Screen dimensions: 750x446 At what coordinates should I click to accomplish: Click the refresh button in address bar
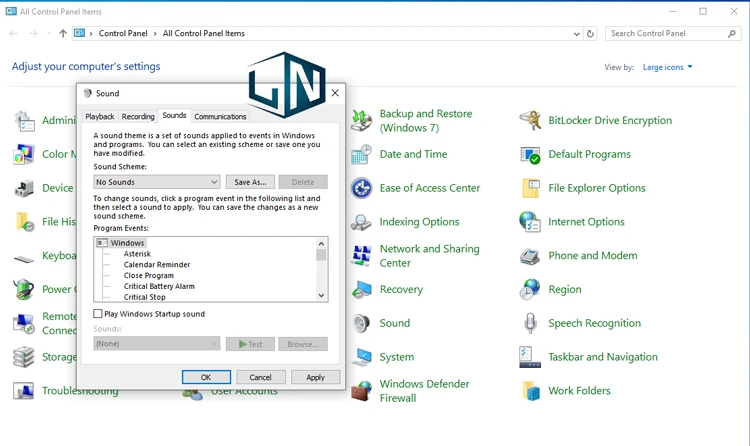(590, 33)
